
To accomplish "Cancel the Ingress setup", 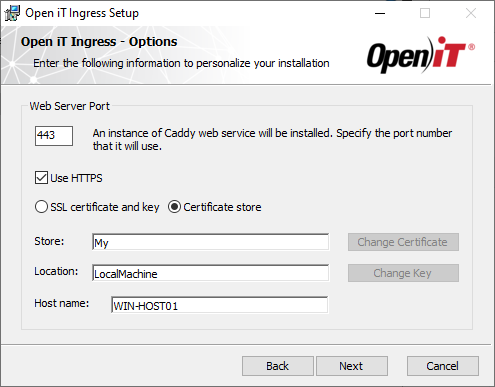I will coord(443,366).
